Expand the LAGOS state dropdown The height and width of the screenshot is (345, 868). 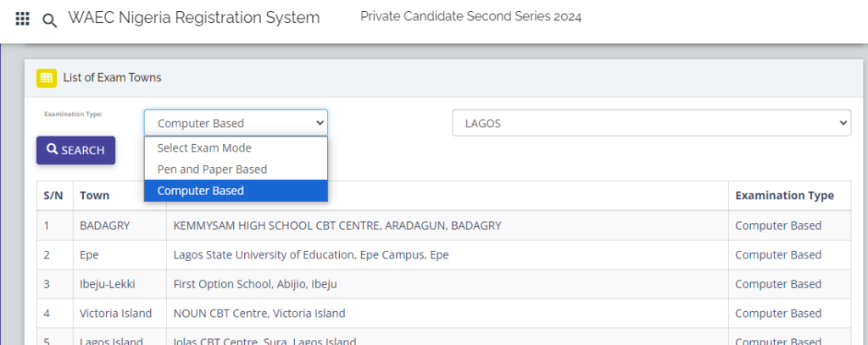pyautogui.click(x=651, y=124)
